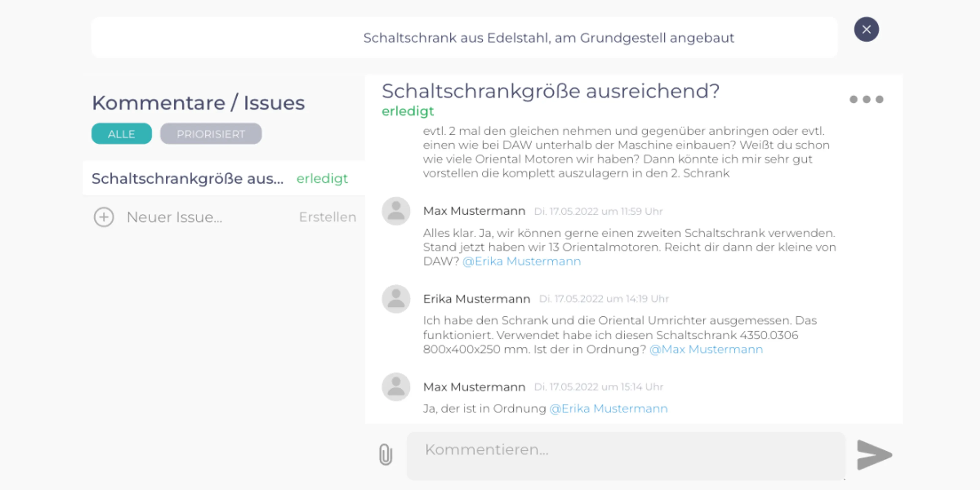Click the Schaltschrank aus Edelstahl title bar
The image size is (980, 490).
click(x=464, y=37)
